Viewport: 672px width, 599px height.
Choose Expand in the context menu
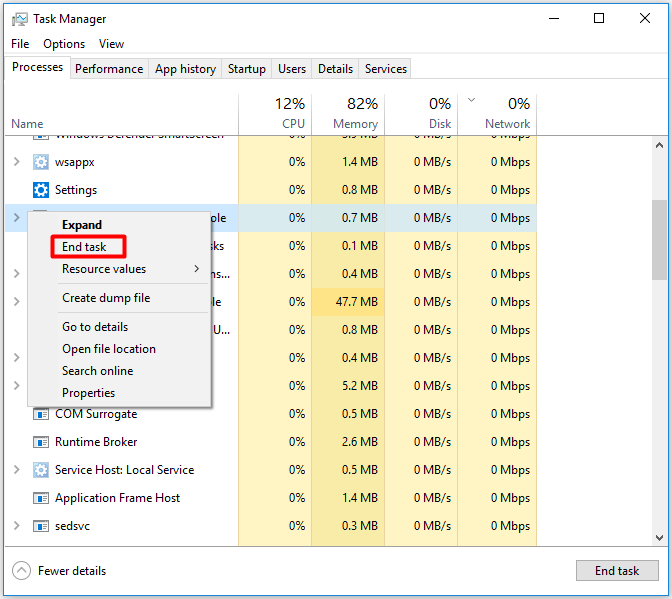pos(119,225)
